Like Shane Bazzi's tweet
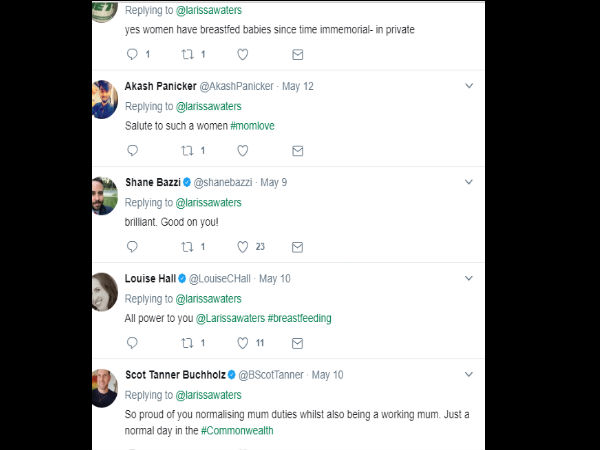This screenshot has height=450, width=600. 242,246
